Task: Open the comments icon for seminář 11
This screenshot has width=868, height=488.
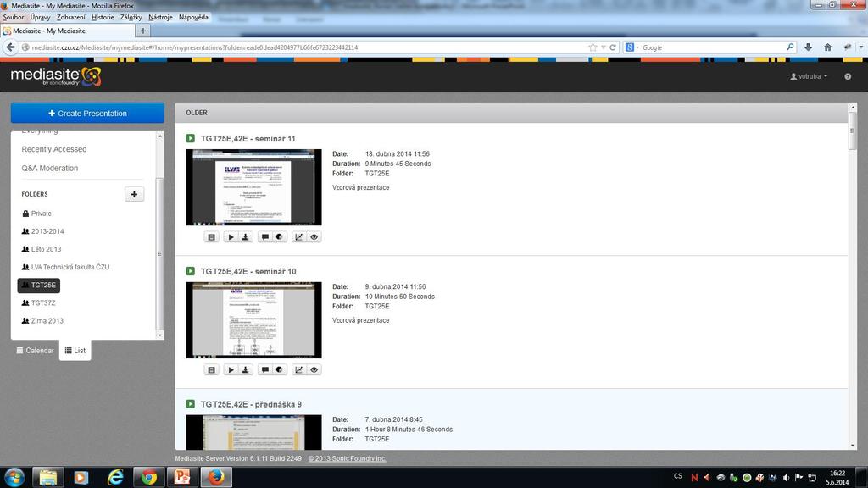Action: 265,237
